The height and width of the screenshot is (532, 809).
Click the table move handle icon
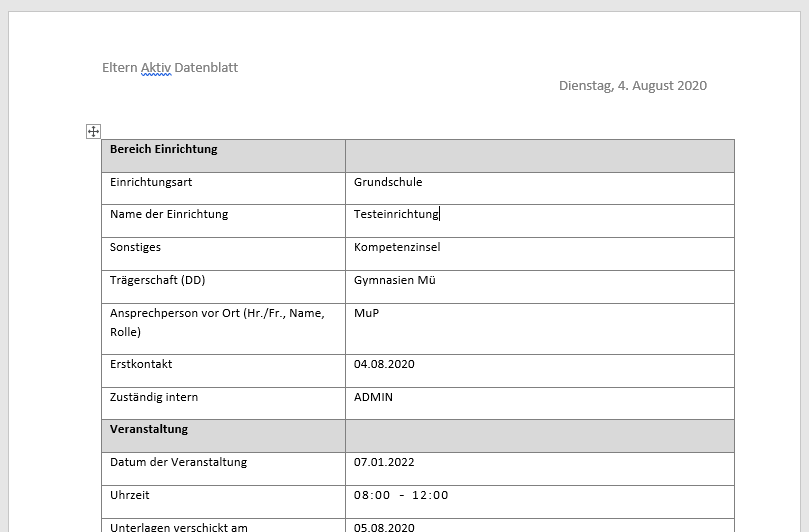[x=93, y=132]
